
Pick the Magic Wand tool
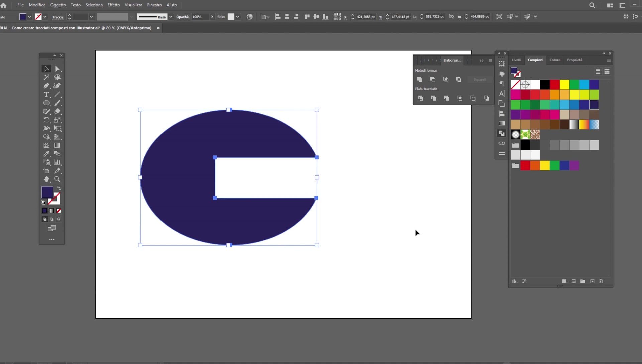click(46, 77)
